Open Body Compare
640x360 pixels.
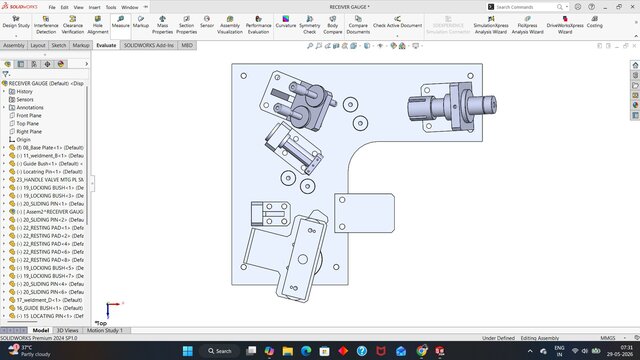click(x=333, y=25)
